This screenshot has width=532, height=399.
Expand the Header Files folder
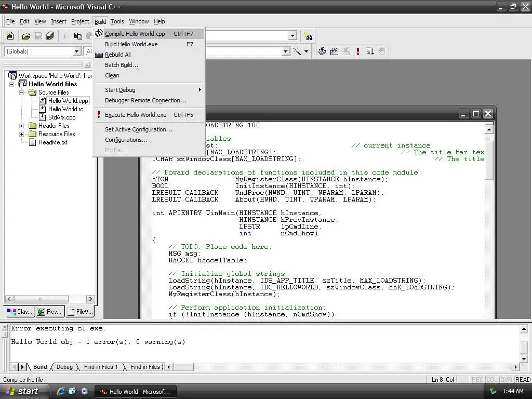(x=21, y=126)
